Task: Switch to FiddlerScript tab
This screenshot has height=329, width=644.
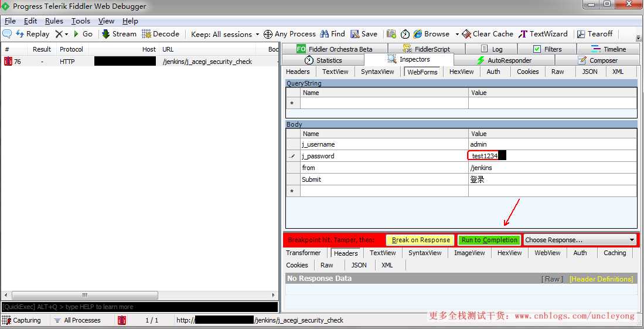Action: point(426,49)
